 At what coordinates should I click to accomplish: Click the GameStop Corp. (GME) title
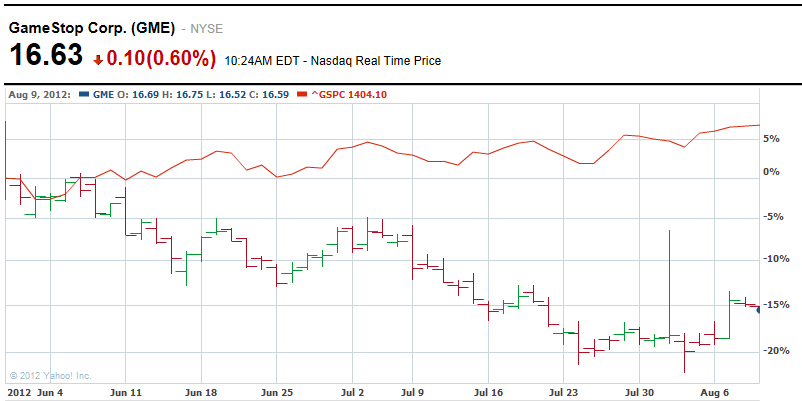coord(93,29)
